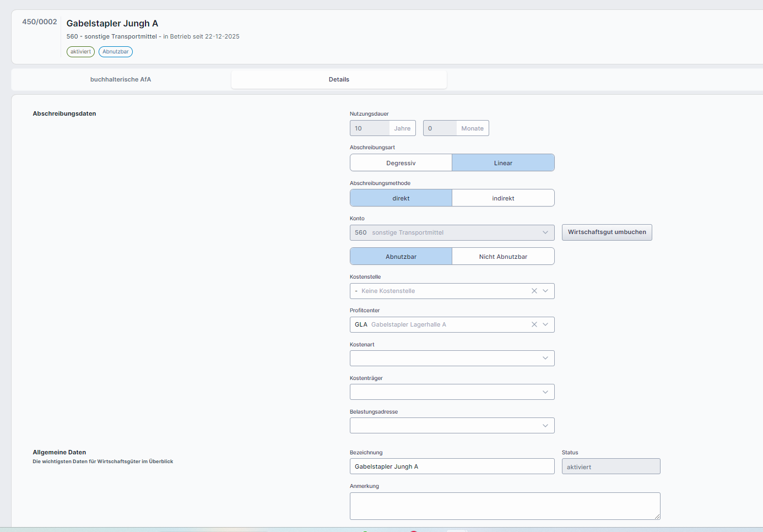Switch to the Details tab
Screen dimensions: 763x532
click(x=339, y=79)
